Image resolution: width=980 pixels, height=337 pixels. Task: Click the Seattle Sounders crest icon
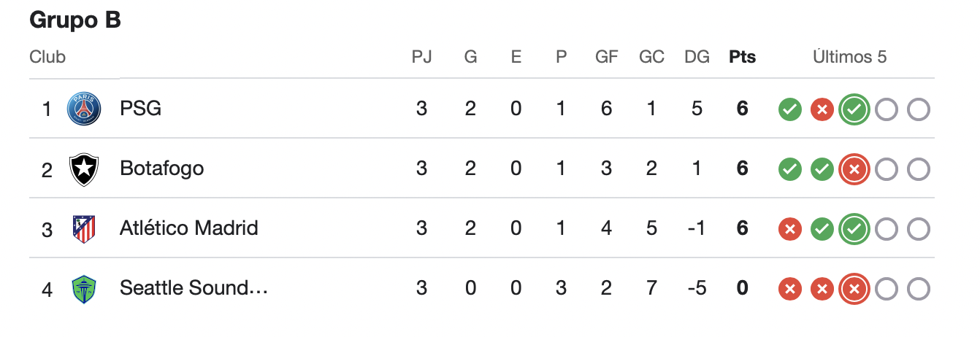[x=84, y=289]
